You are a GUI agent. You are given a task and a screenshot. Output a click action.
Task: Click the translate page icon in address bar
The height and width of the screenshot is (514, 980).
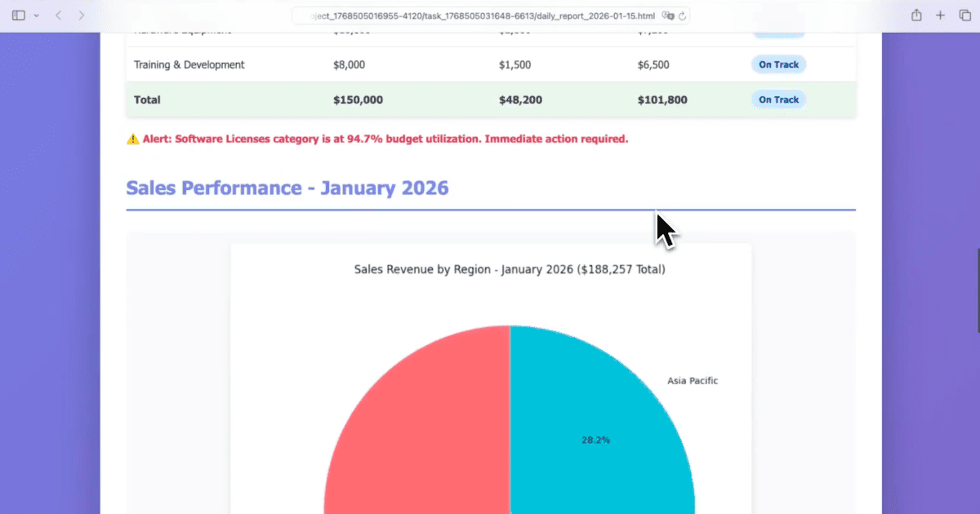coord(668,16)
